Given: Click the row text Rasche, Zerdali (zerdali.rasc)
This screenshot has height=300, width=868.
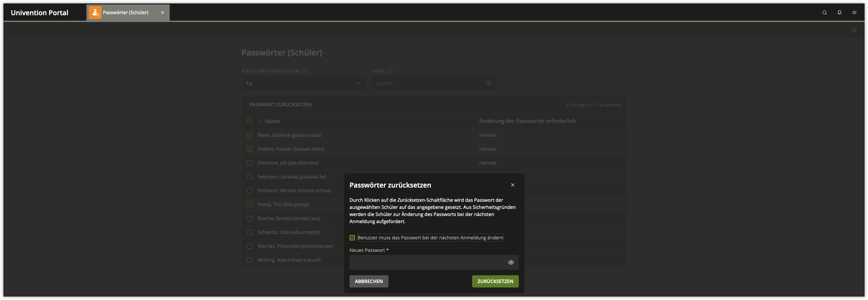Looking at the screenshot, I should [x=289, y=218].
